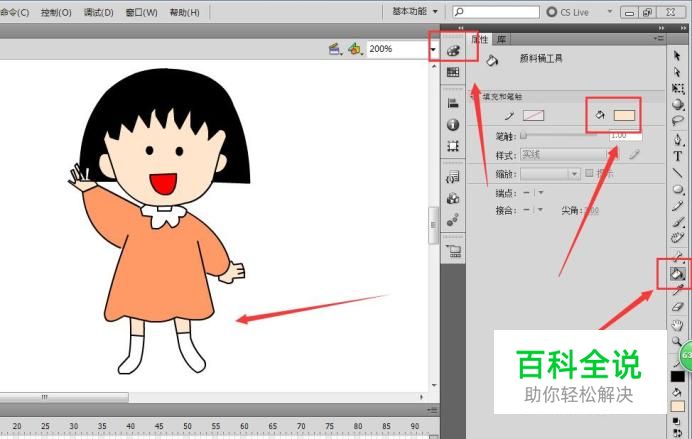Open the 调试(D) menu
The width and height of the screenshot is (692, 439).
(x=98, y=12)
